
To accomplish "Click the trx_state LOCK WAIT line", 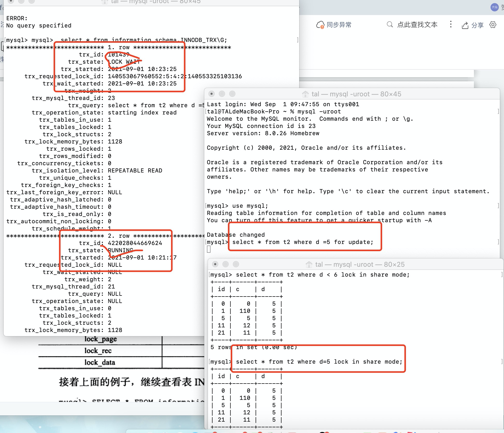I will pyautogui.click(x=104, y=62).
